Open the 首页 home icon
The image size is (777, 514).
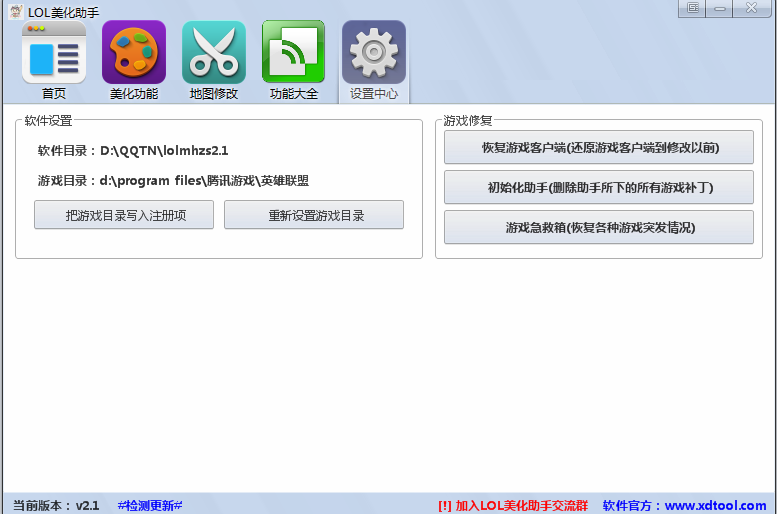click(x=54, y=53)
